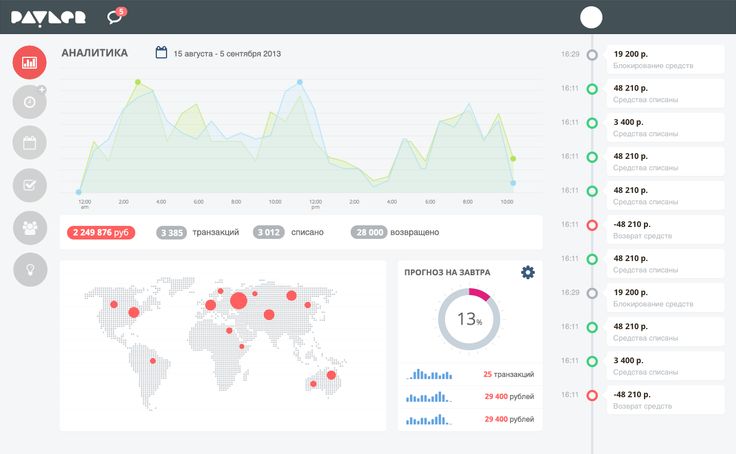Click the clock history sidebar icon
The image size is (736, 454).
30,102
